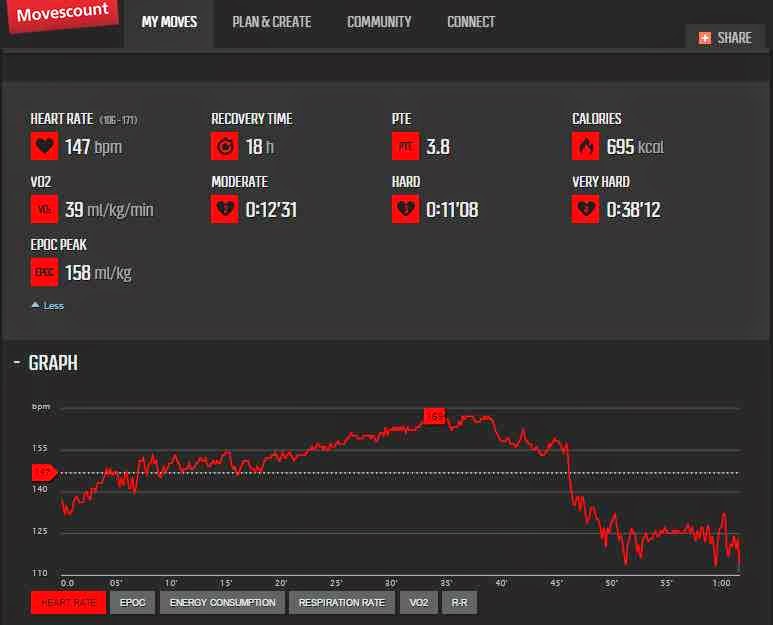
Task: Click the Very Hard zone heart icon
Action: tap(585, 209)
